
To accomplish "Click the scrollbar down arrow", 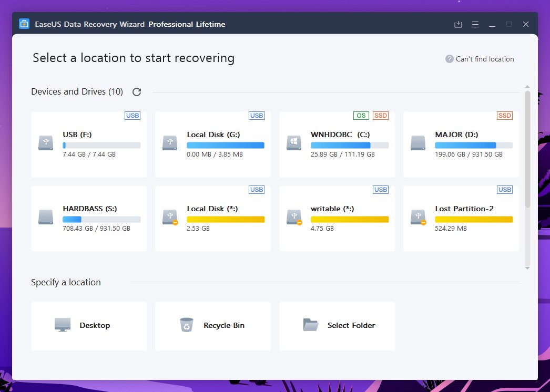I will click(527, 268).
